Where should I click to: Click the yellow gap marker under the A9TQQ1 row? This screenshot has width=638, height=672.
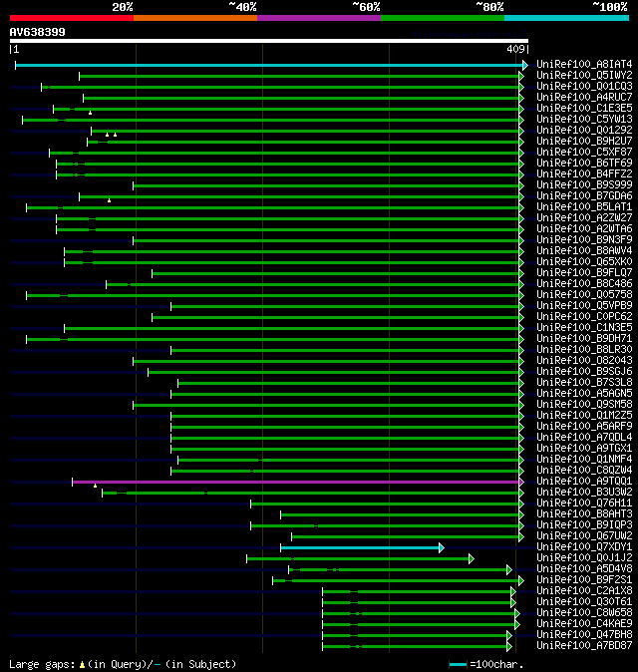coord(95,486)
